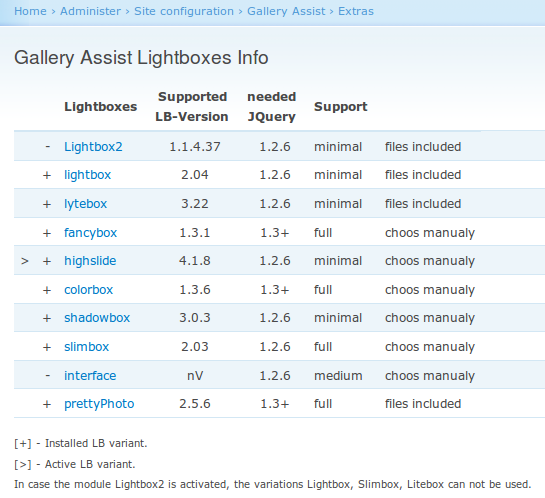Select jQuery 1.3+ in colorbox row

pos(275,290)
